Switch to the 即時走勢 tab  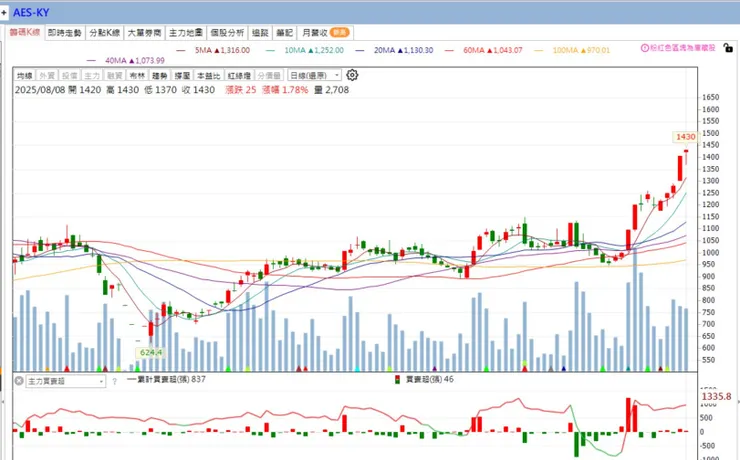pyautogui.click(x=65, y=33)
